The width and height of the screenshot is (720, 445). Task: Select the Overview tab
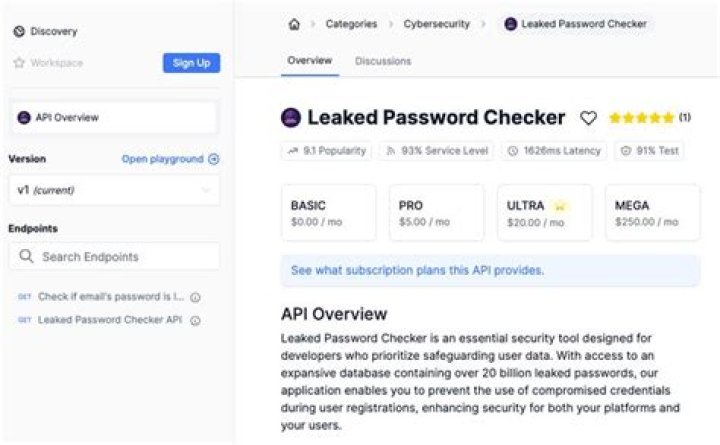pos(309,61)
